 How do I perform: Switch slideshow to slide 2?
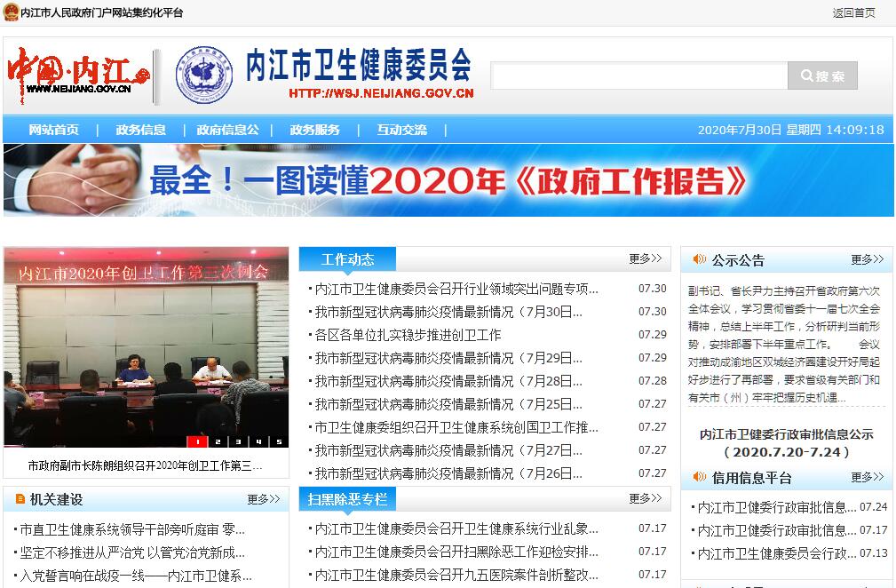coord(218,441)
